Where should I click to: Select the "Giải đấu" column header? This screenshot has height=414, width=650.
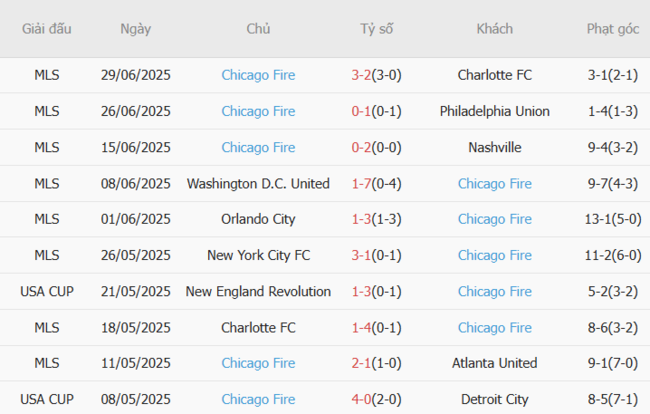[x=47, y=29]
